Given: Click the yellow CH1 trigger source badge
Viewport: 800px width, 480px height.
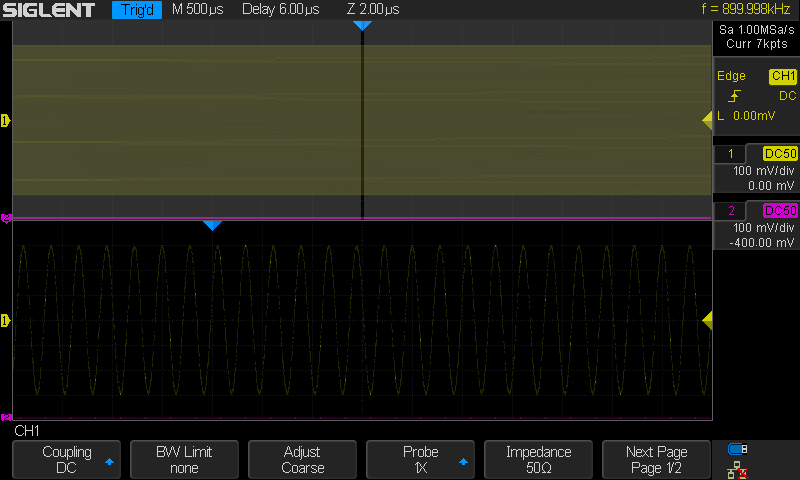Looking at the screenshot, I should (782, 76).
